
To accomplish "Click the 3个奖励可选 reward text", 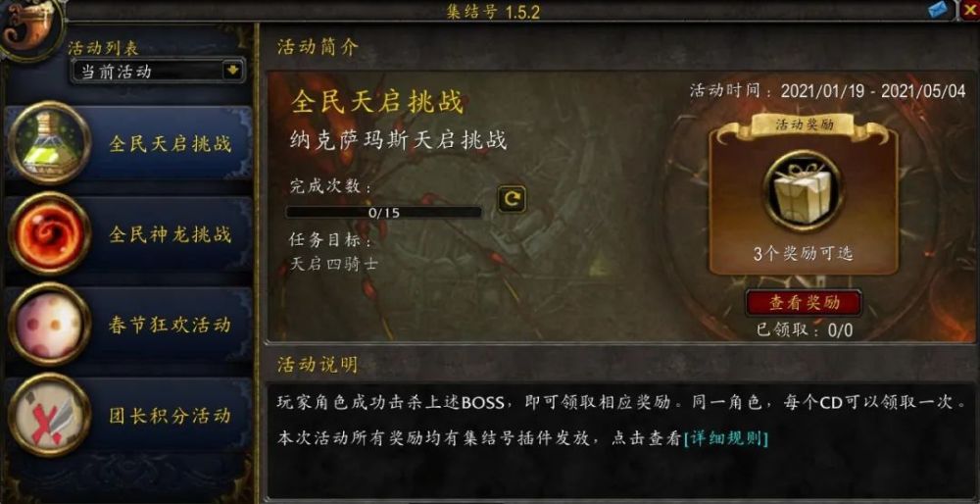I will (x=804, y=253).
